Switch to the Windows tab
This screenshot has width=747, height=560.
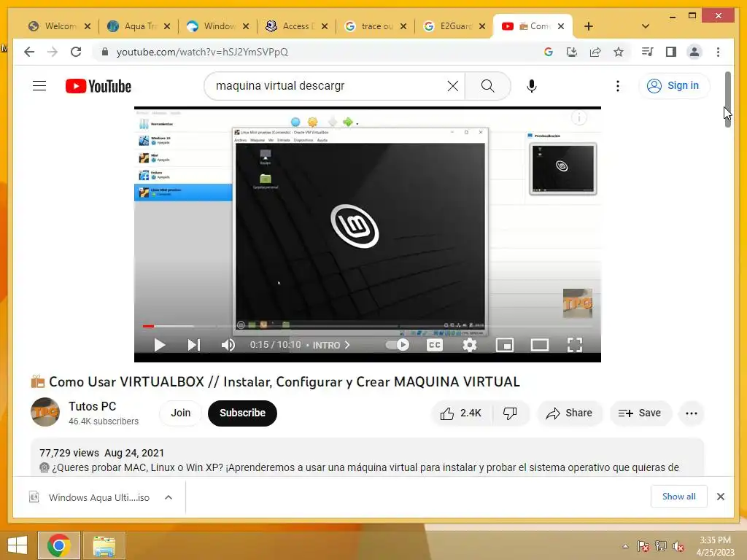(x=218, y=26)
